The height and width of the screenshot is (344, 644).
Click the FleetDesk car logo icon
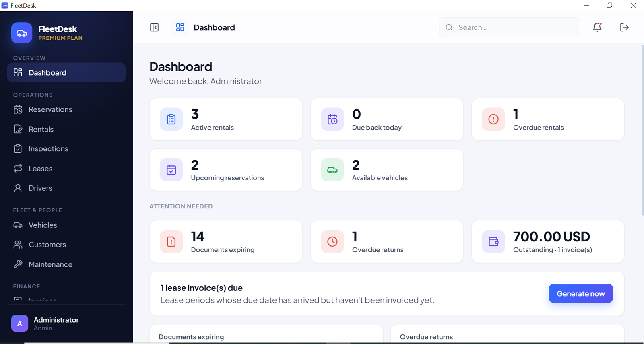pyautogui.click(x=22, y=33)
